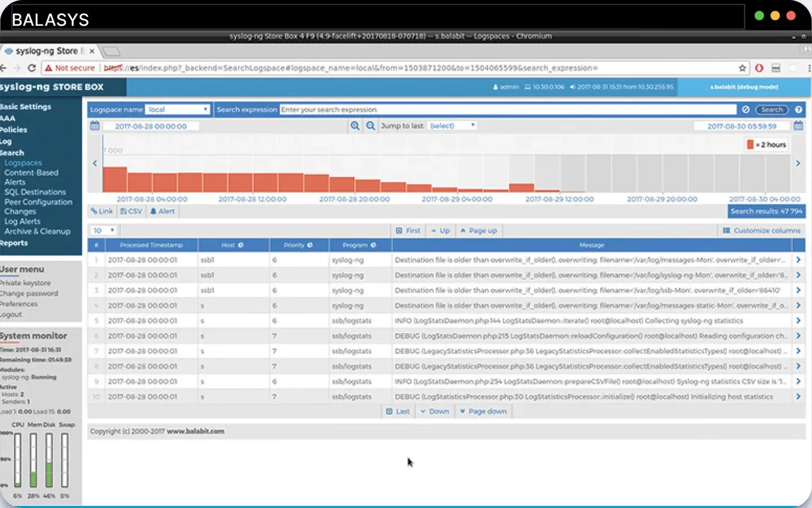Click the Program column statistics icon
The image size is (812, 508).
(373, 245)
